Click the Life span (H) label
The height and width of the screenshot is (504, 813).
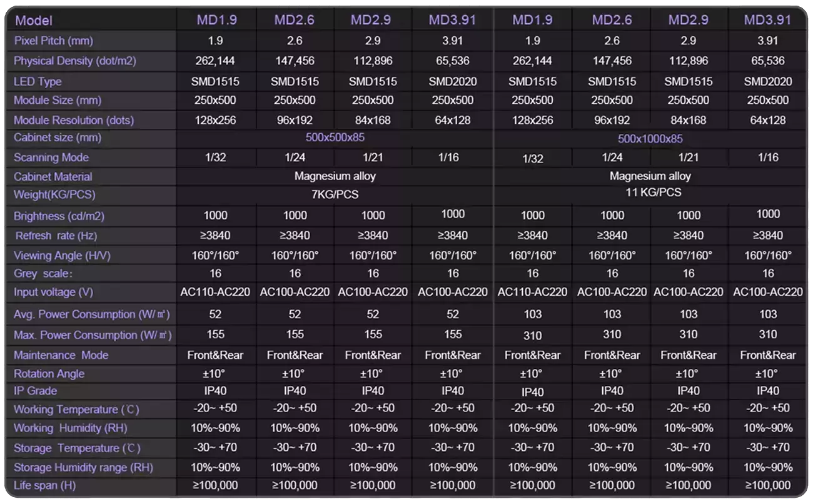pos(44,485)
